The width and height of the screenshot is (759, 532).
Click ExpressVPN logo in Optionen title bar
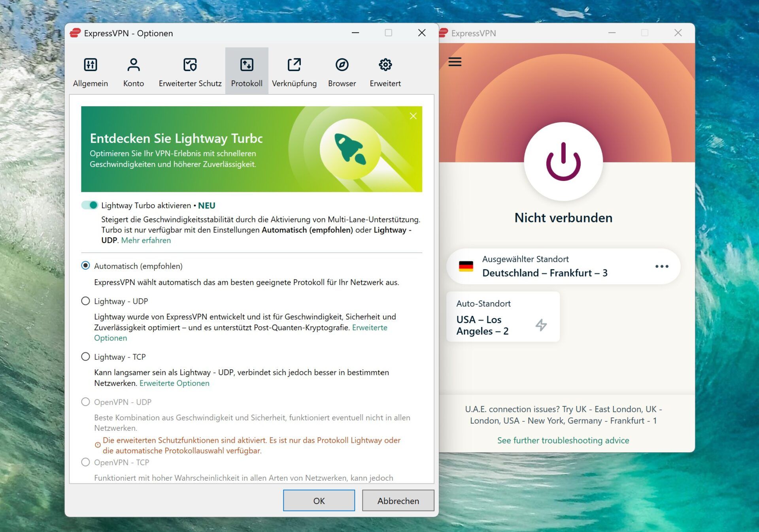pos(75,33)
